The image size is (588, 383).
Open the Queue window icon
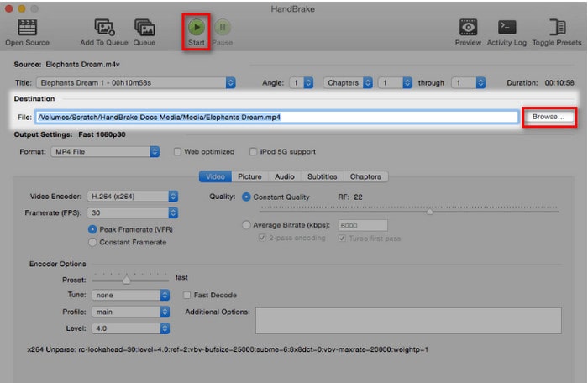tap(144, 27)
